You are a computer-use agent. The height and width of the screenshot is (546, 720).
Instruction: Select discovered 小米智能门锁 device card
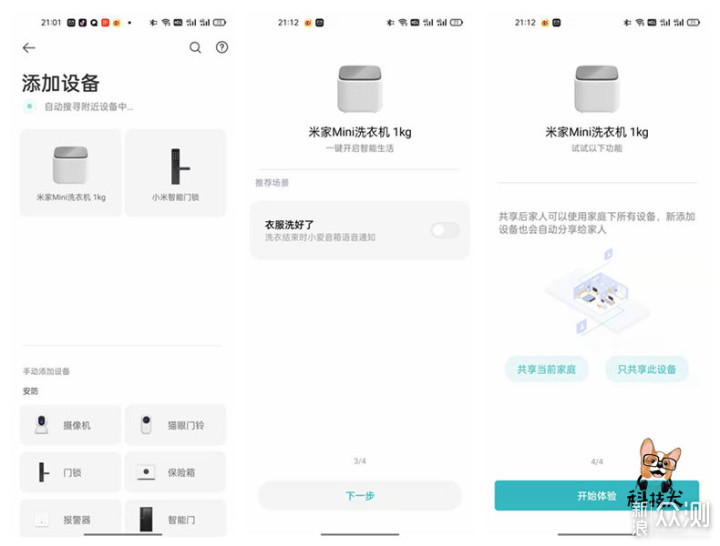[175, 172]
